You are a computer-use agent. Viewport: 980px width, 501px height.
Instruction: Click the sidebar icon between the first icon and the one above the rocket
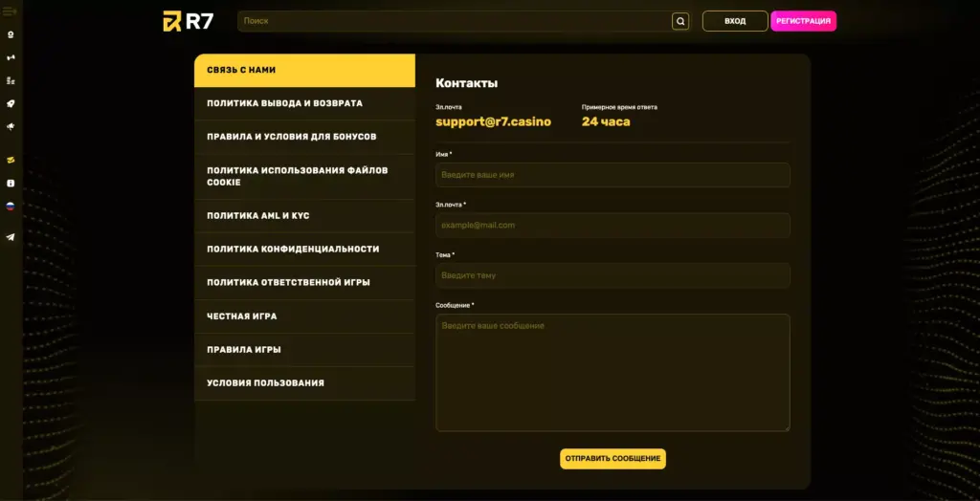point(10,57)
